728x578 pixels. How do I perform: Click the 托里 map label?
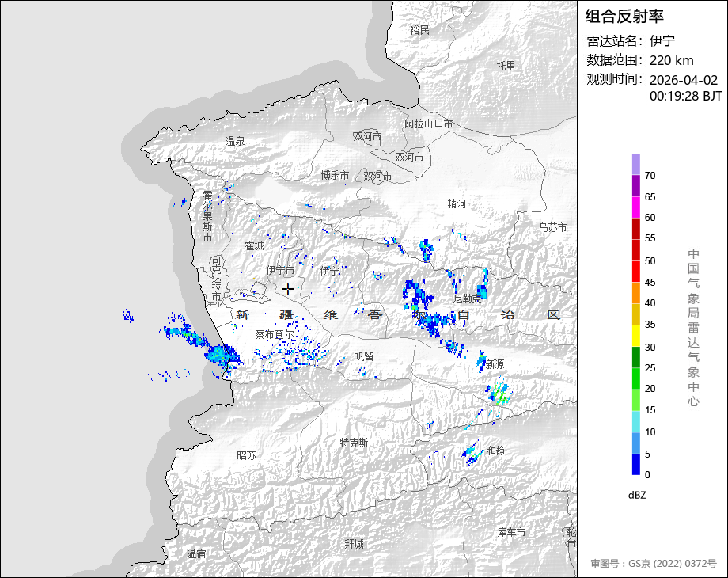pos(506,66)
